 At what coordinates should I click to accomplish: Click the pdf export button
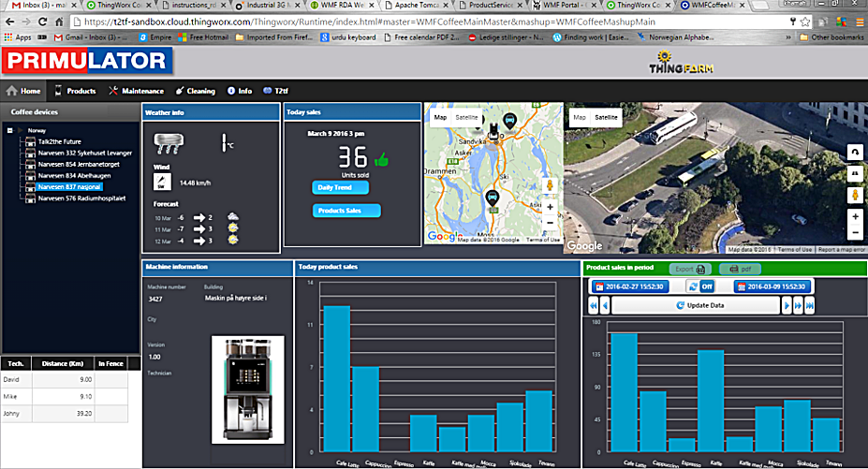point(740,269)
